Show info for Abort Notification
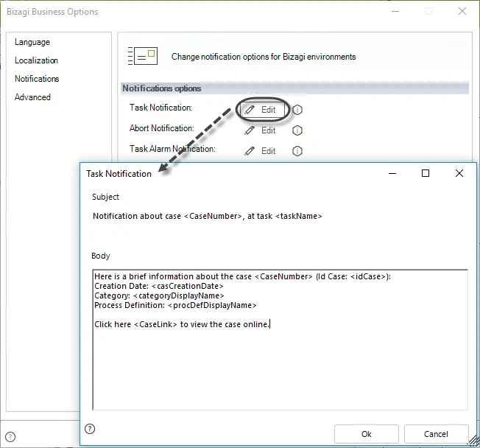This screenshot has height=448, width=480. pyautogui.click(x=297, y=130)
